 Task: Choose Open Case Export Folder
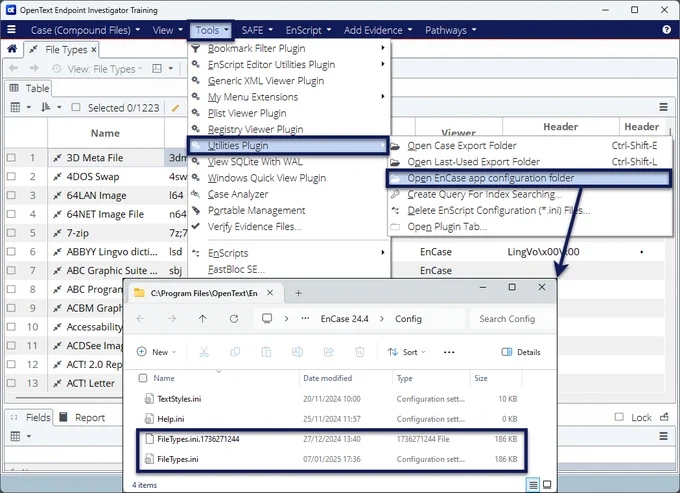pos(530,146)
